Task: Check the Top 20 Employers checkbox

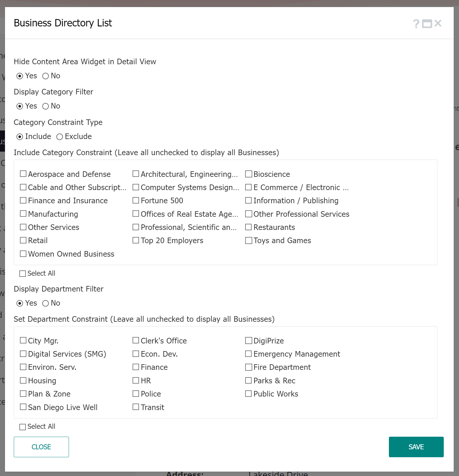Action: point(136,240)
